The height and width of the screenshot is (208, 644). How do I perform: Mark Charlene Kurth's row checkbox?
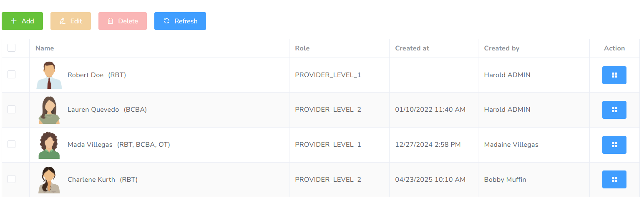pos(12,179)
